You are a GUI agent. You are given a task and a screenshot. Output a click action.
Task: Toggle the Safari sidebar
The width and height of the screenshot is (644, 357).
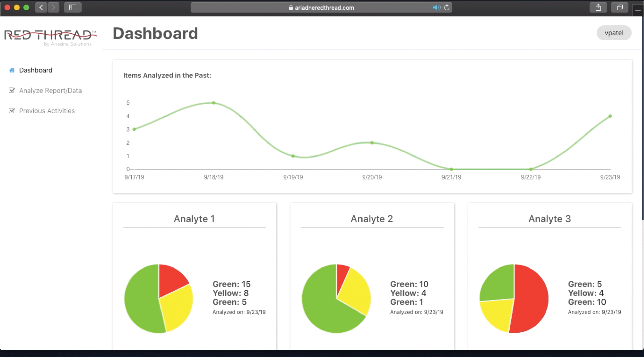coord(72,7)
